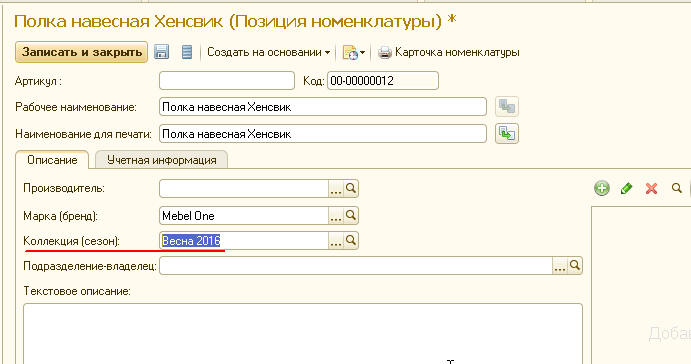Click into the Производитель field
The width and height of the screenshot is (691, 364).
coord(244,189)
